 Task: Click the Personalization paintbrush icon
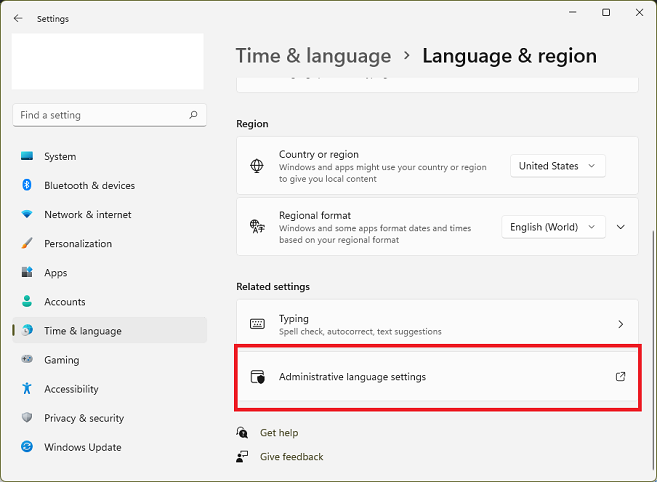(x=27, y=243)
